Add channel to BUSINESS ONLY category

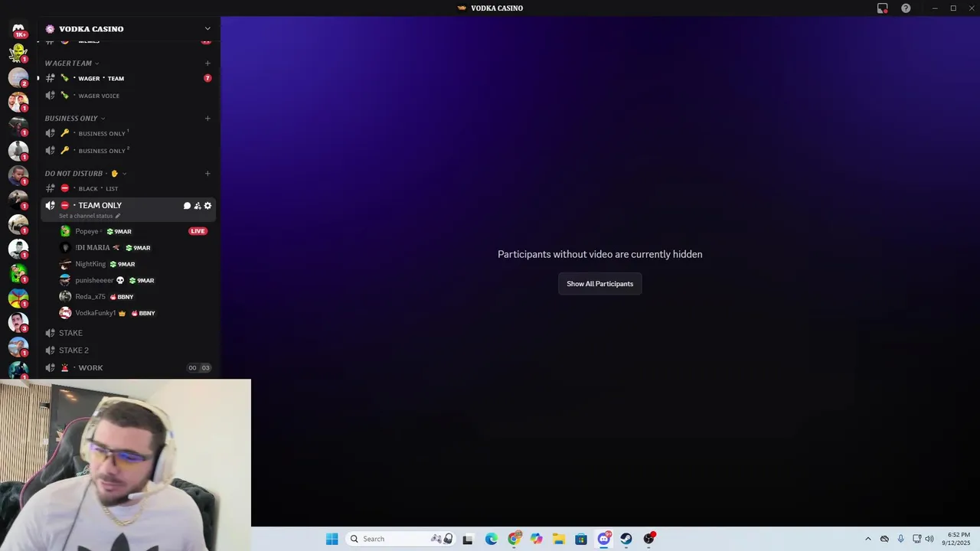(x=207, y=119)
